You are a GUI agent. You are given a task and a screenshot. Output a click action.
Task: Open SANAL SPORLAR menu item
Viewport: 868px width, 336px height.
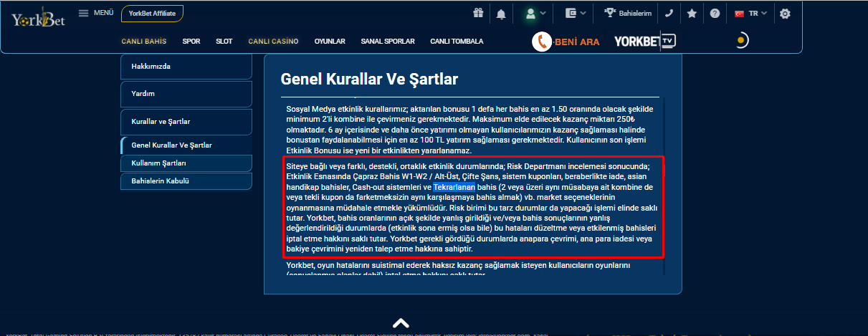388,42
